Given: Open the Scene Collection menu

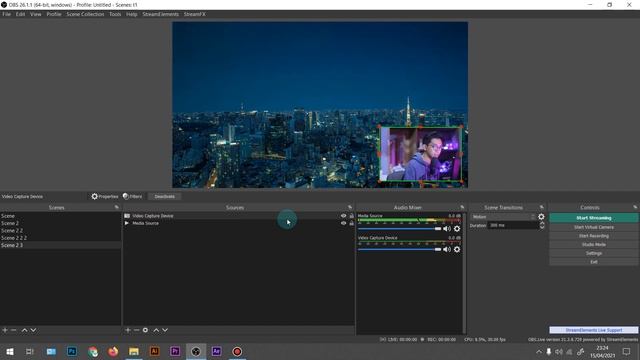Looking at the screenshot, I should coord(85,14).
